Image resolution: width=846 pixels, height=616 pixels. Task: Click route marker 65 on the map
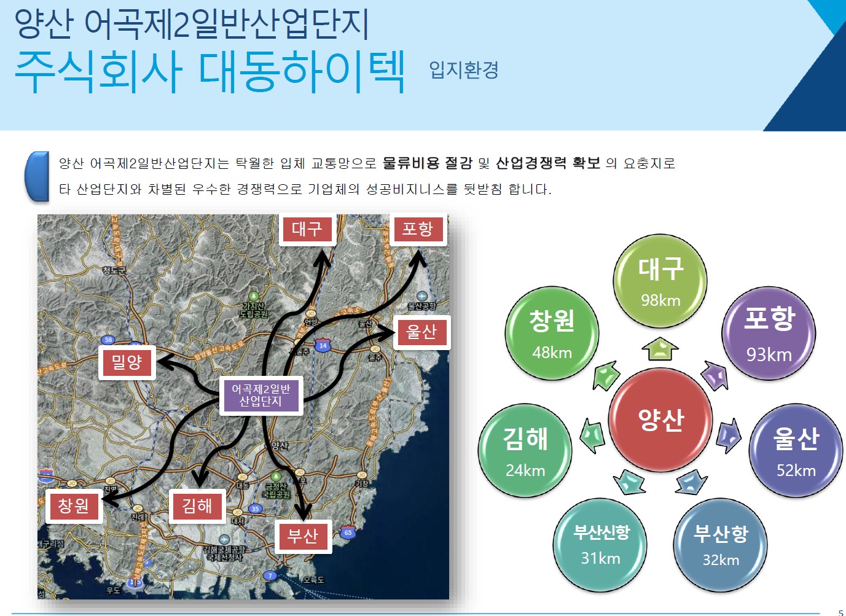point(348,532)
